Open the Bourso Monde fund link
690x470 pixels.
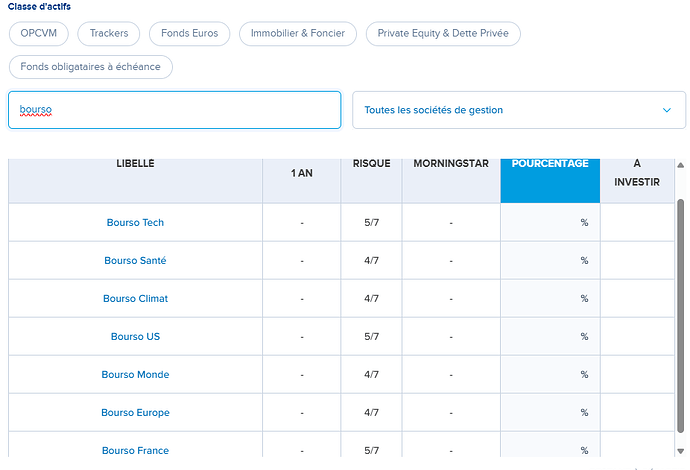[x=135, y=375]
